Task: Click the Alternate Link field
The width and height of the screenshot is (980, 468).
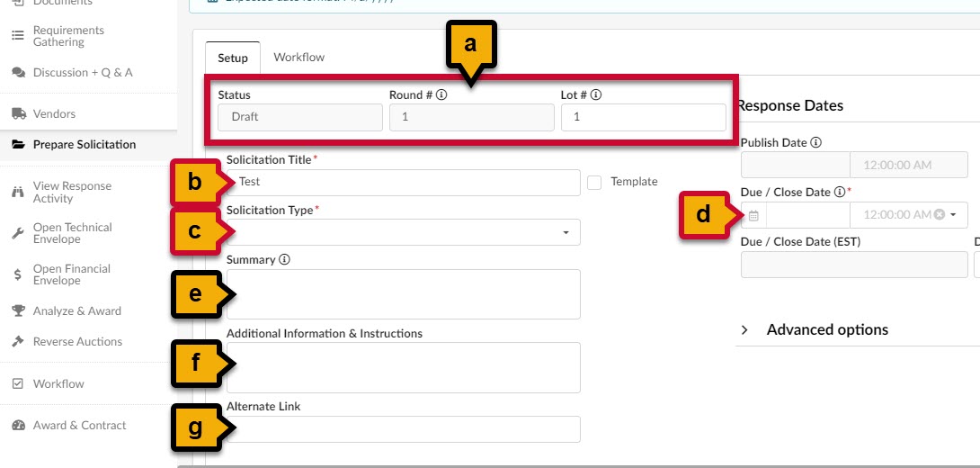Action: click(x=403, y=429)
